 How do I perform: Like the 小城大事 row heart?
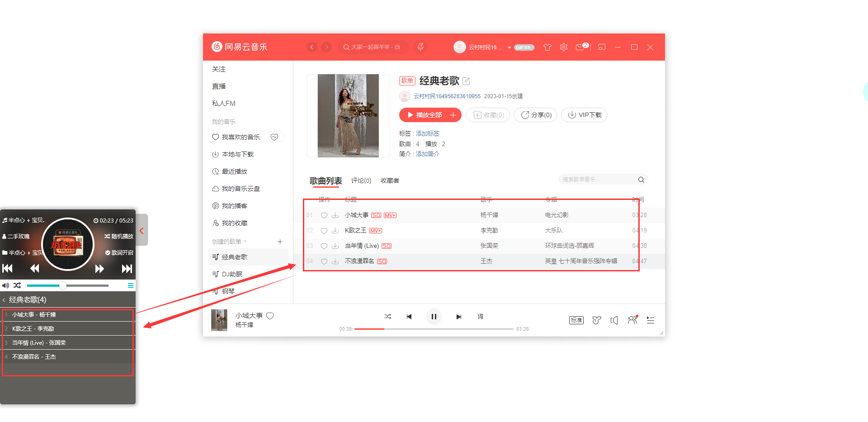pyautogui.click(x=324, y=215)
